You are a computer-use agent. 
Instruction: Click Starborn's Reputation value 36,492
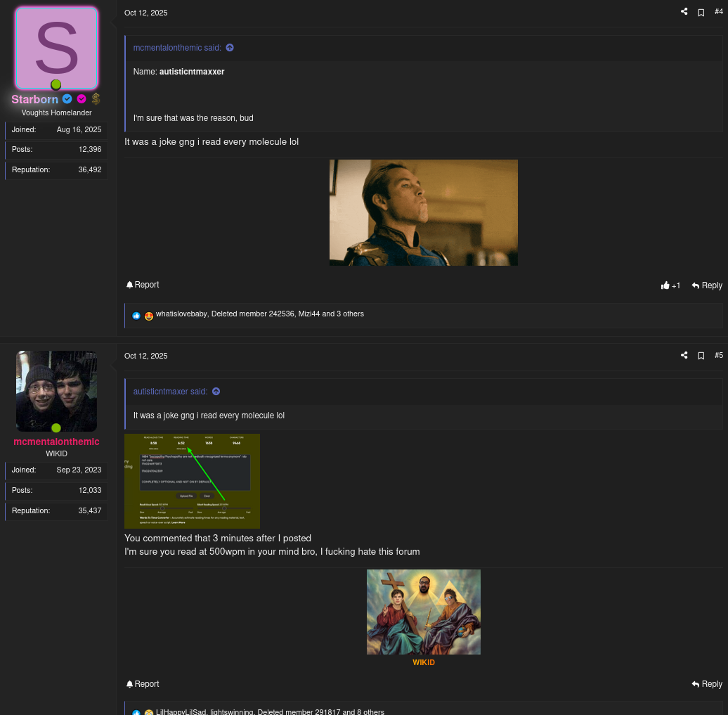(x=90, y=169)
